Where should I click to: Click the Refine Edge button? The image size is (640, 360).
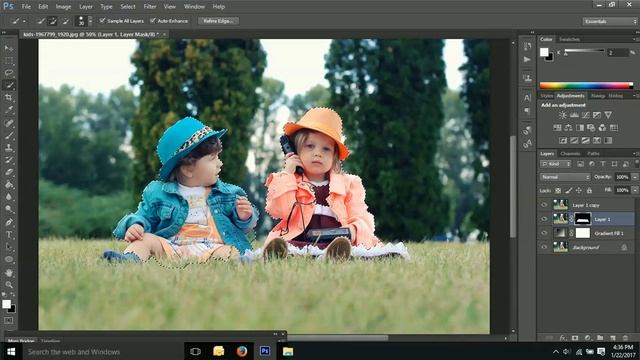pos(218,21)
